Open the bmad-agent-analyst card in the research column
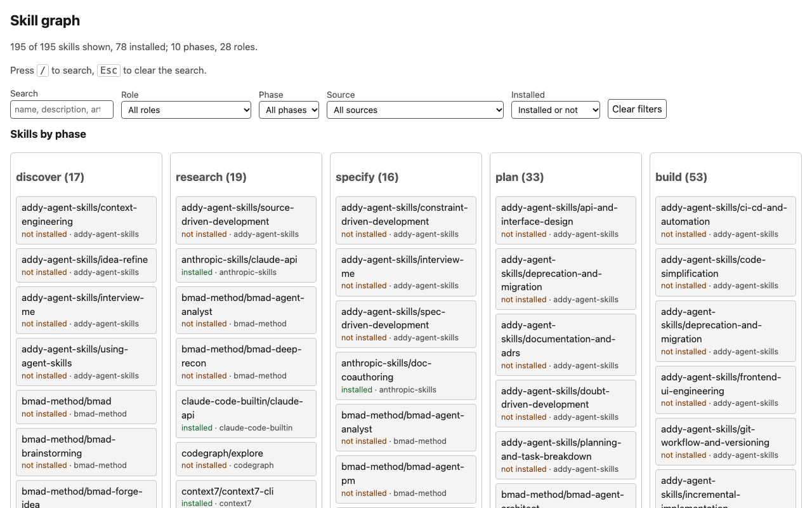The width and height of the screenshot is (812, 508). 246,311
